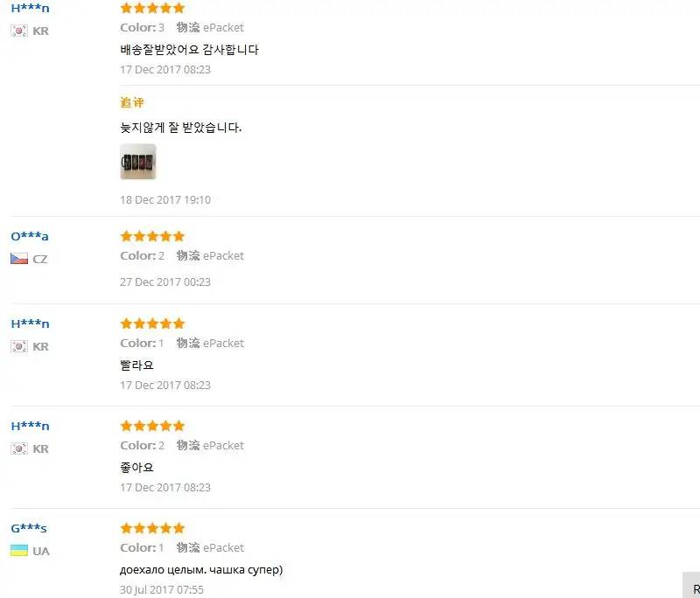Open reviewer O***a's profile

pyautogui.click(x=30, y=236)
